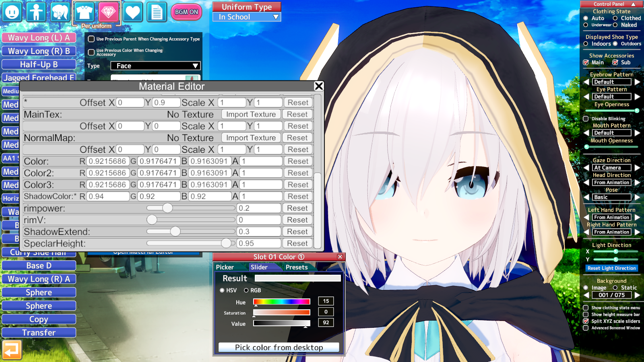Open the Uniform Type In School dropdown
This screenshot has width=644, height=362.
pyautogui.click(x=247, y=17)
